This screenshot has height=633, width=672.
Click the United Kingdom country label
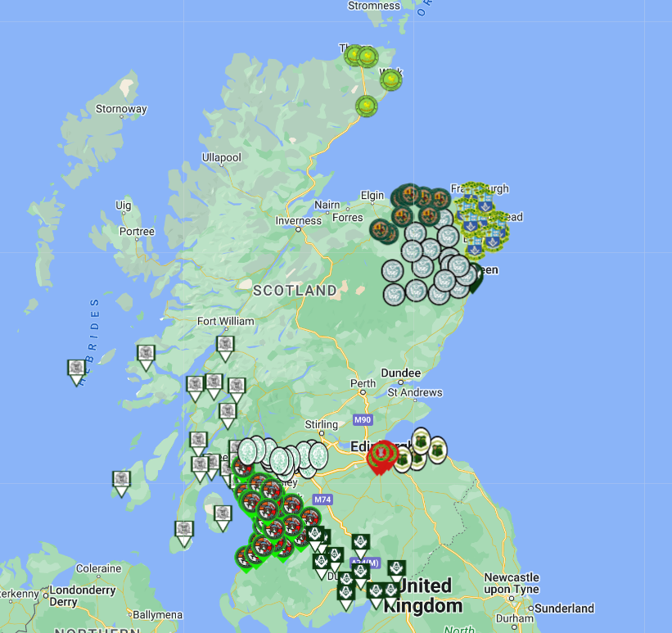coord(424,596)
